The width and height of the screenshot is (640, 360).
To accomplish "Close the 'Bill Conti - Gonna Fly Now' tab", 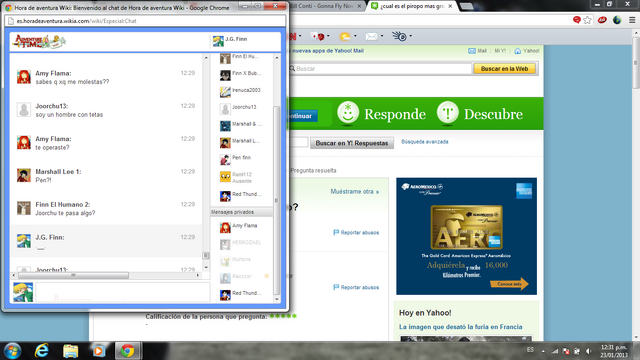I will 359,6.
